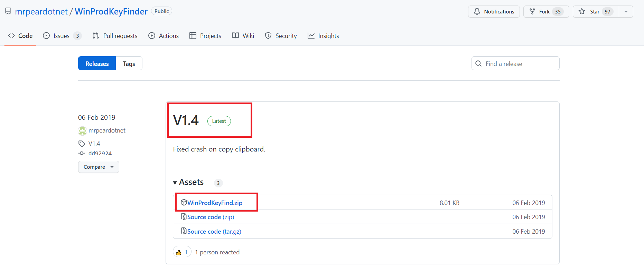Click the release date 06 Feb 2019 under Releases
644x273 pixels.
(x=97, y=117)
